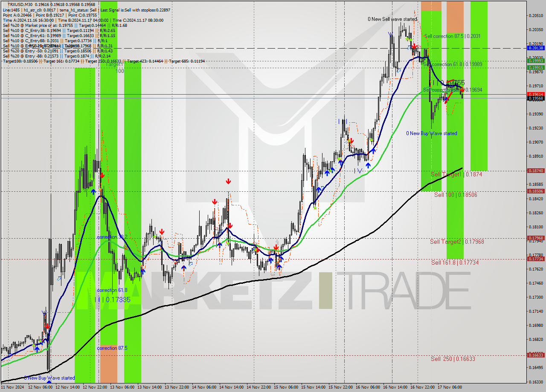Click the 'Target100: 0.18506' text
This screenshot has height=392, width=546.
(20, 61)
